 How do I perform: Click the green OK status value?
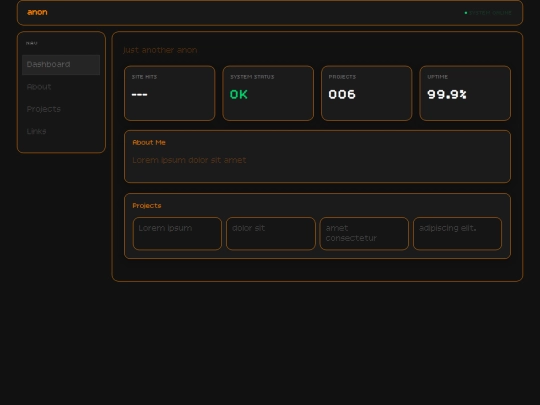coord(239,95)
